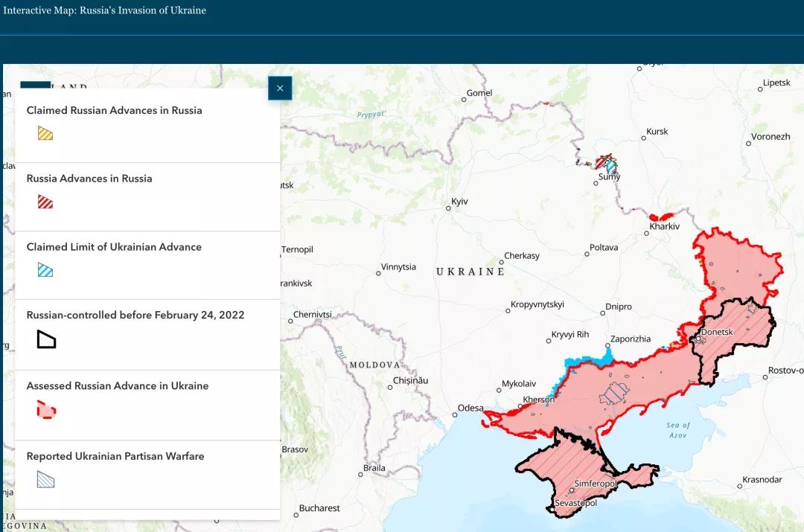Click the Claimed Limit of Ukrainian Advance blue icon

(x=45, y=269)
